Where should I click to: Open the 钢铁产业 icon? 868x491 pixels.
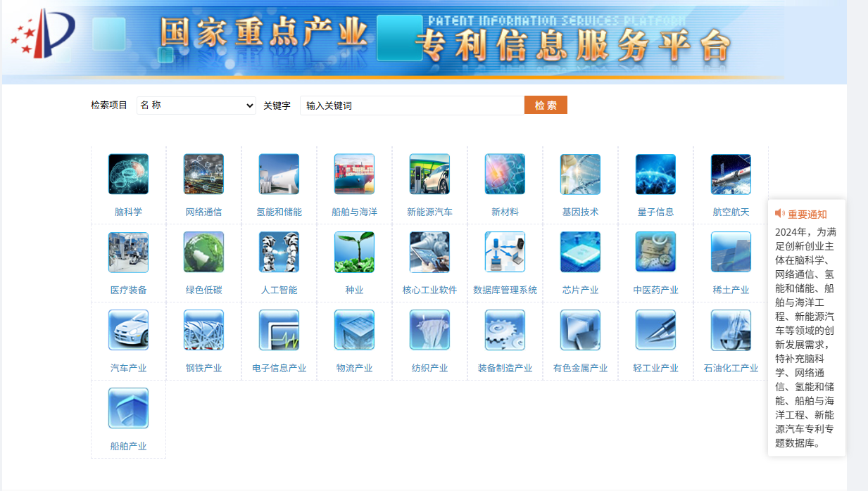(203, 331)
